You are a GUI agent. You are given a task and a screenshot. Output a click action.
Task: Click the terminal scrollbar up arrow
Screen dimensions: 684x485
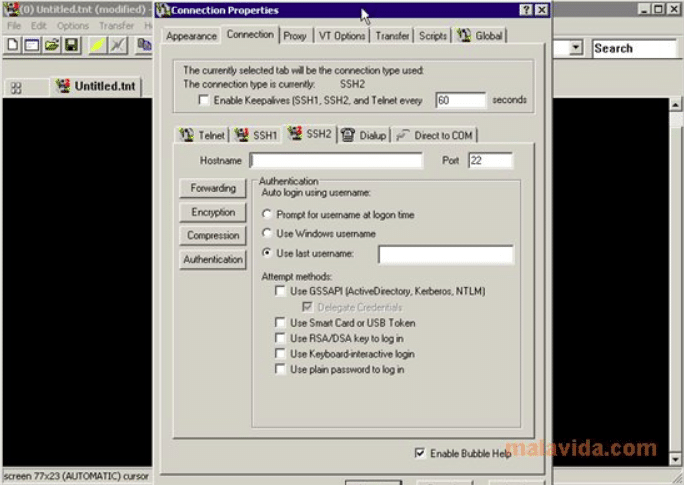[x=675, y=105]
